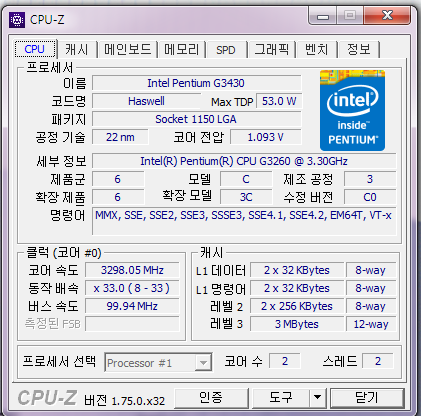Click the multiplier value x 33.0 (8 - 33)
The image size is (421, 416).
click(132, 288)
